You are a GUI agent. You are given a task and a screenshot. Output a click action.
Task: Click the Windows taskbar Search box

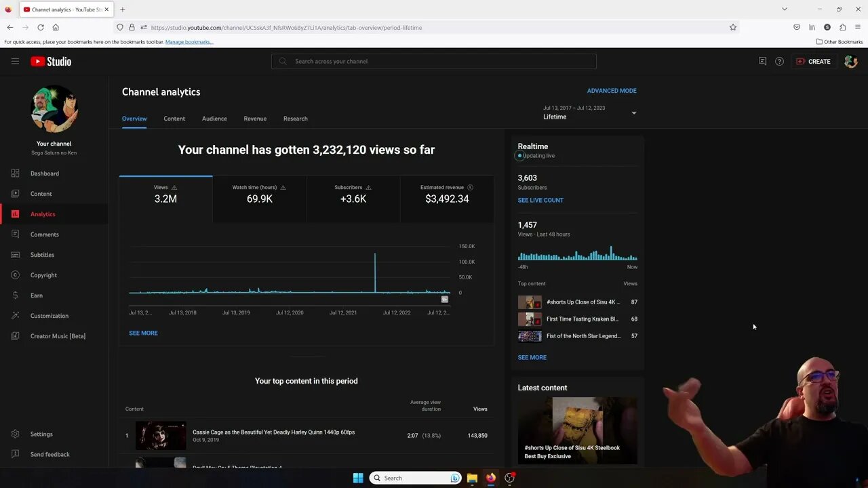[x=416, y=478]
